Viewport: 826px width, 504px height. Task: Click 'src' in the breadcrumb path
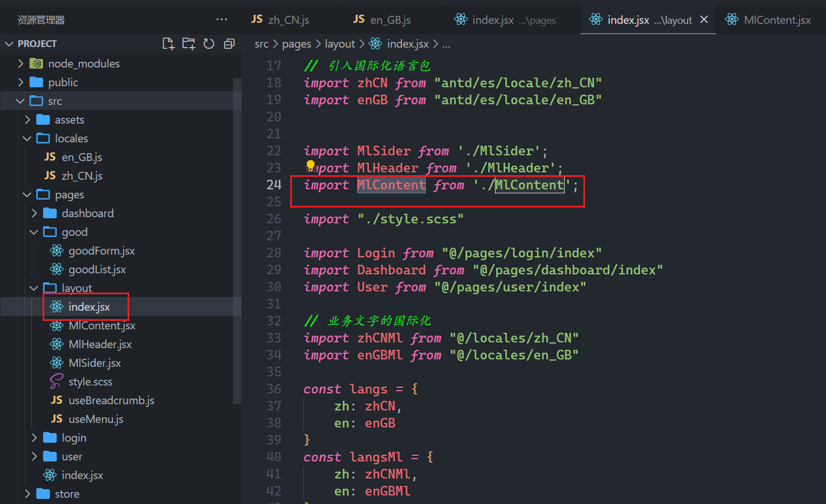(261, 44)
